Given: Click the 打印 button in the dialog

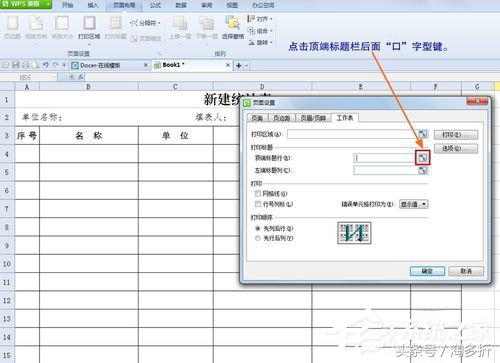Looking at the screenshot, I should point(456,135).
